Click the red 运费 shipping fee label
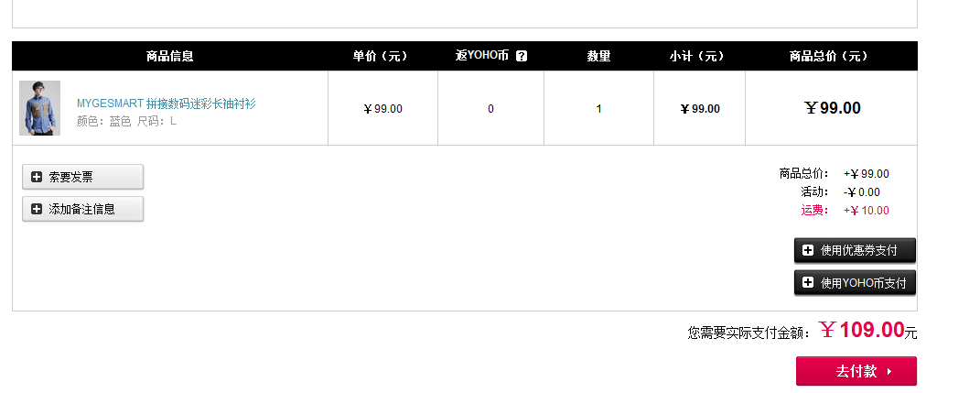Screen dimensions: 980x393 tap(815, 211)
